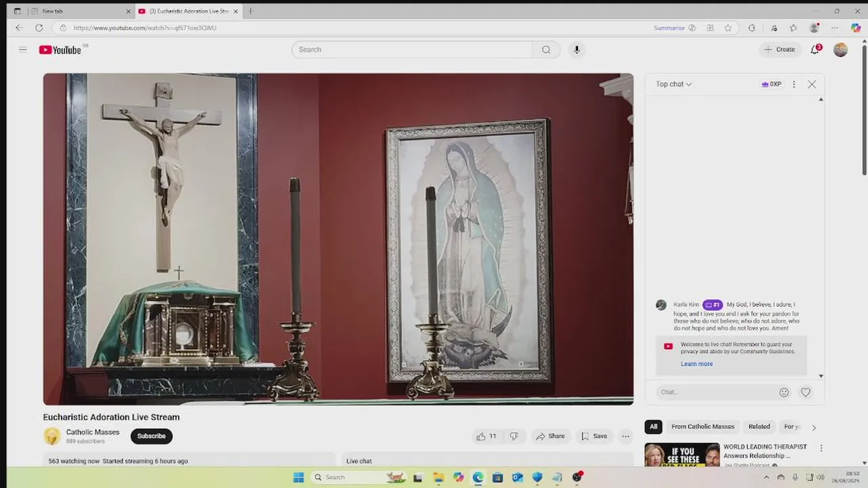Expand the Top chat dropdown
Screen dimensions: 868x488
(x=674, y=84)
